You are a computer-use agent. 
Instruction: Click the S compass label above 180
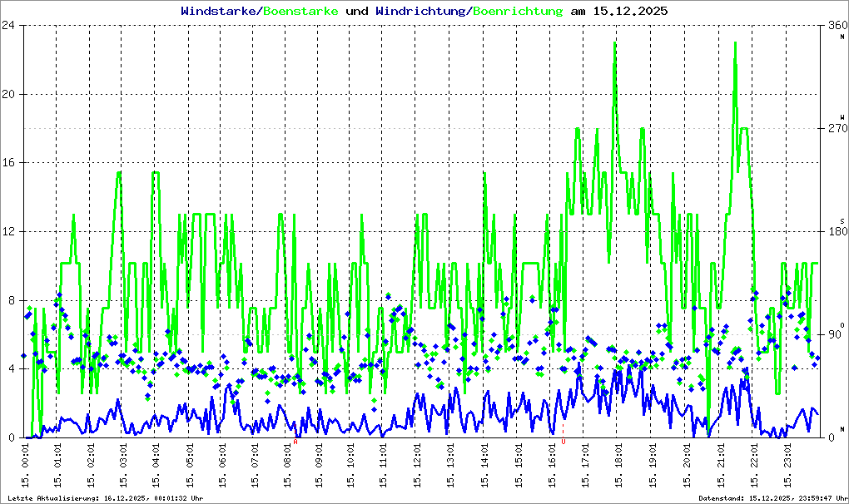[842, 220]
